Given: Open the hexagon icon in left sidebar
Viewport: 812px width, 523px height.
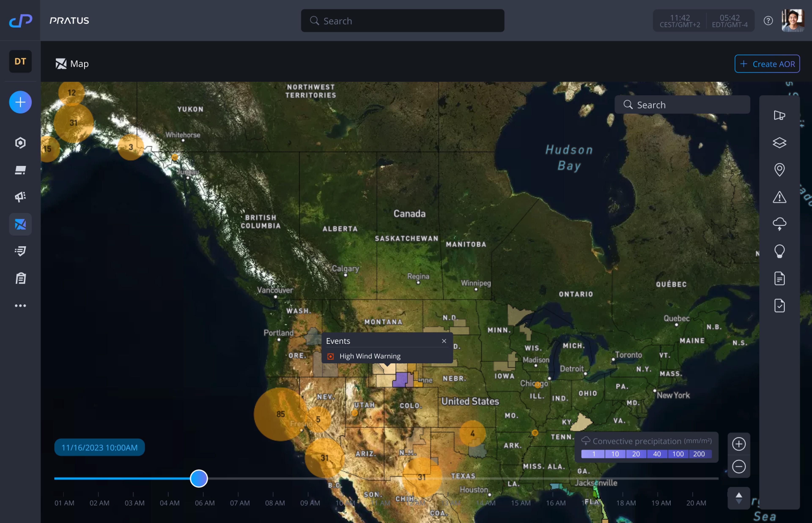Looking at the screenshot, I should click(20, 143).
